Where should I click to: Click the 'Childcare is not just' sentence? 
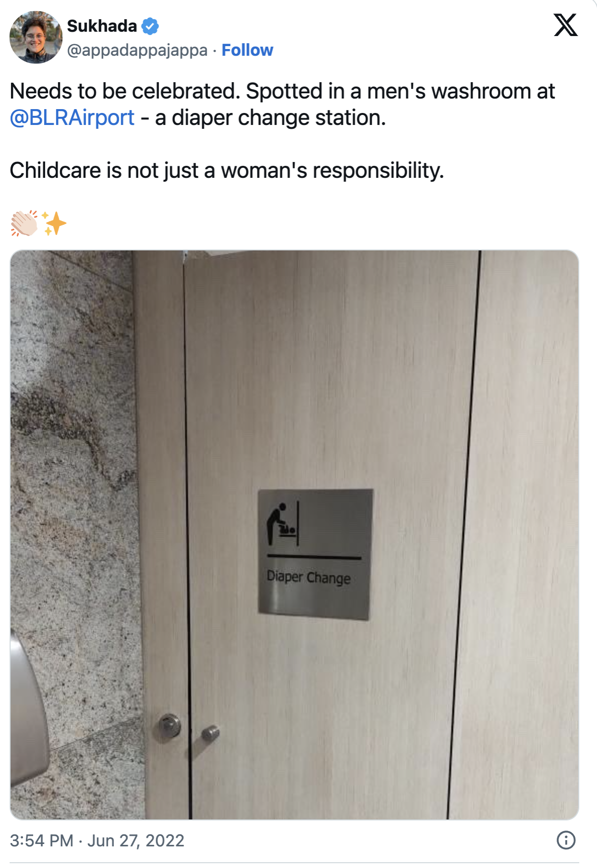coord(227,171)
